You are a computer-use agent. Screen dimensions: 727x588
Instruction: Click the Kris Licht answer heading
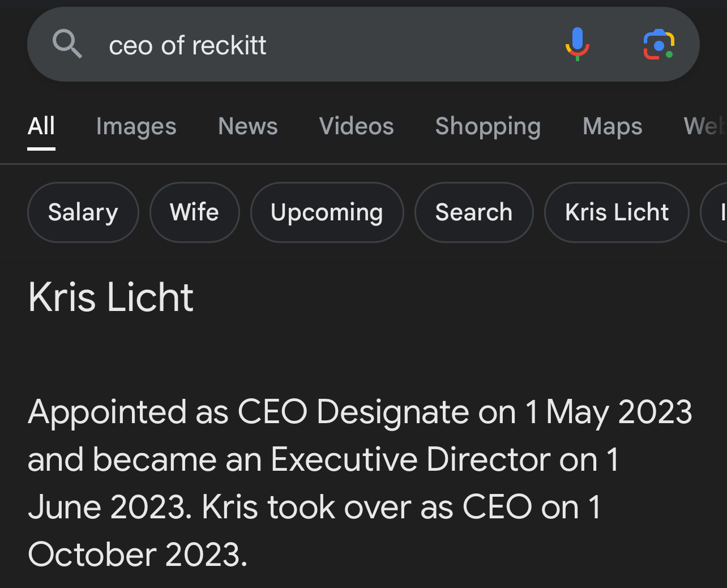click(x=111, y=297)
